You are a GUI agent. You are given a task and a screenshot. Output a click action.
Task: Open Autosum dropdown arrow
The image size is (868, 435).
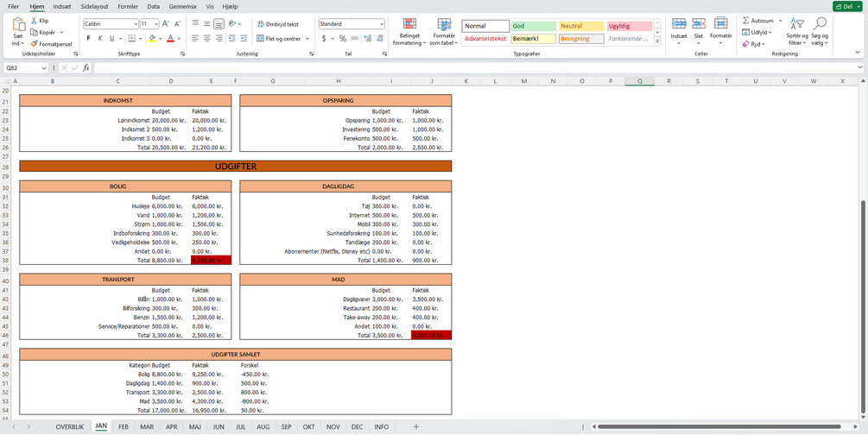[x=781, y=21]
